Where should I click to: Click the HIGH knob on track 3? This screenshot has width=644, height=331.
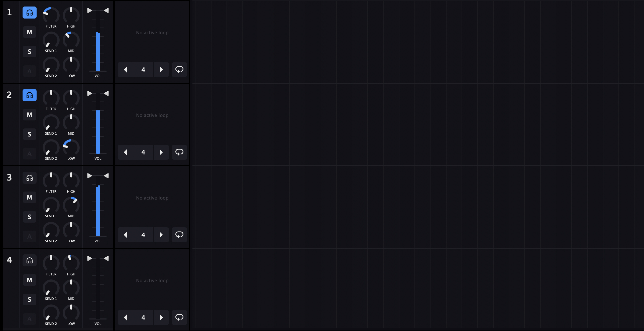tap(71, 181)
